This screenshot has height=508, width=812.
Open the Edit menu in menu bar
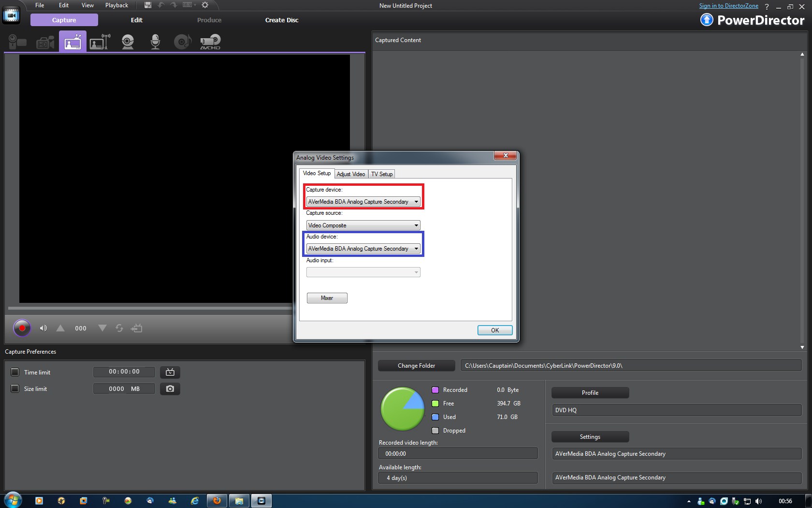64,5
